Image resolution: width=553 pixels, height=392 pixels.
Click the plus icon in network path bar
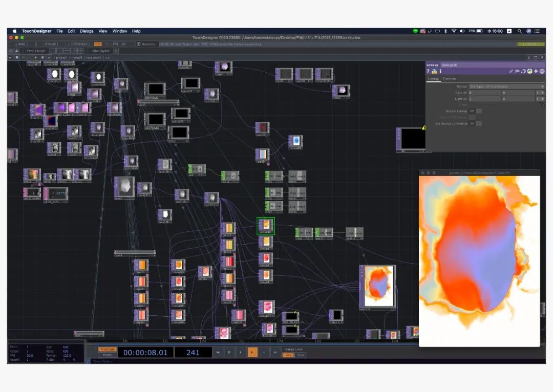pos(36,57)
